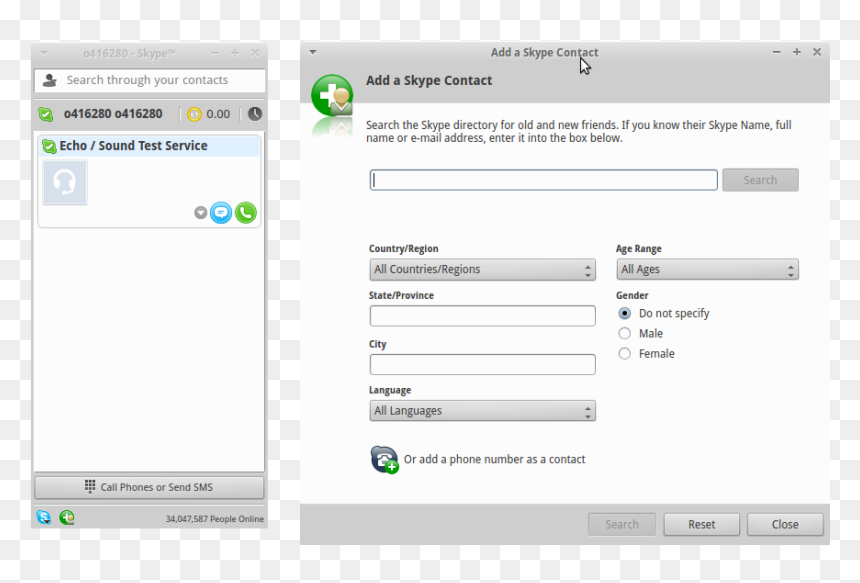Focus the Skype directory search text box
The width and height of the screenshot is (860, 583).
point(544,180)
